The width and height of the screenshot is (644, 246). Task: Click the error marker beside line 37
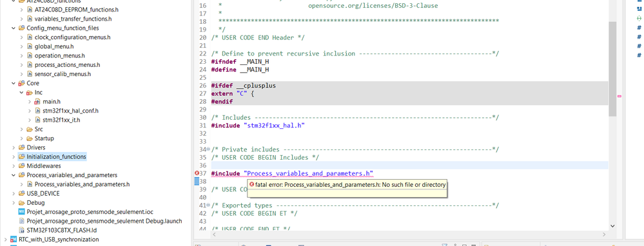pyautogui.click(x=197, y=173)
